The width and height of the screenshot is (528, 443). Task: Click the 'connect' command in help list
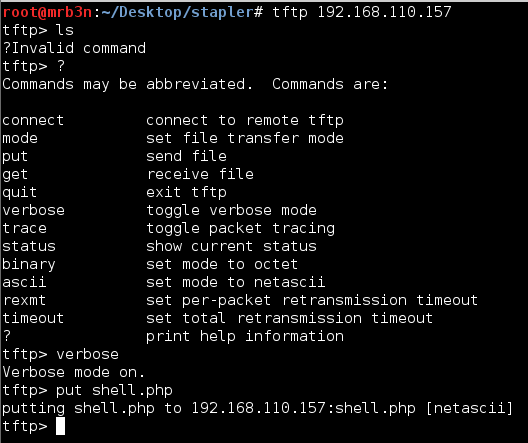(x=33, y=121)
